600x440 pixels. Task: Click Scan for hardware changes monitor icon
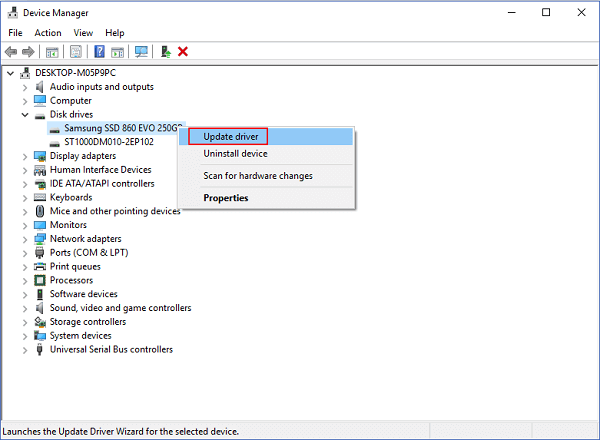click(x=141, y=52)
